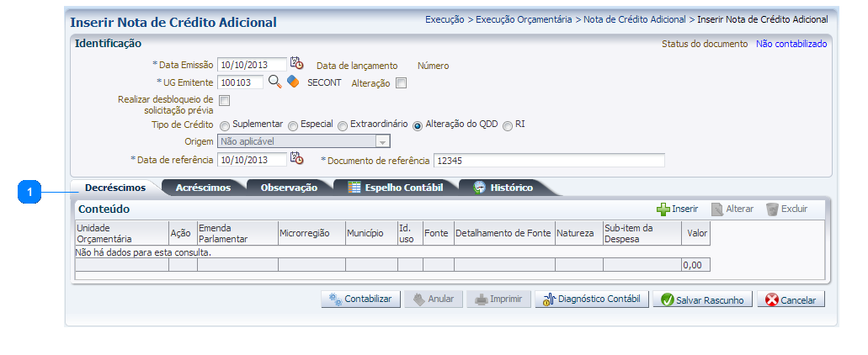The height and width of the screenshot is (355, 868).
Task: Open calendar picker beside Data Emissão
Action: coord(296,64)
